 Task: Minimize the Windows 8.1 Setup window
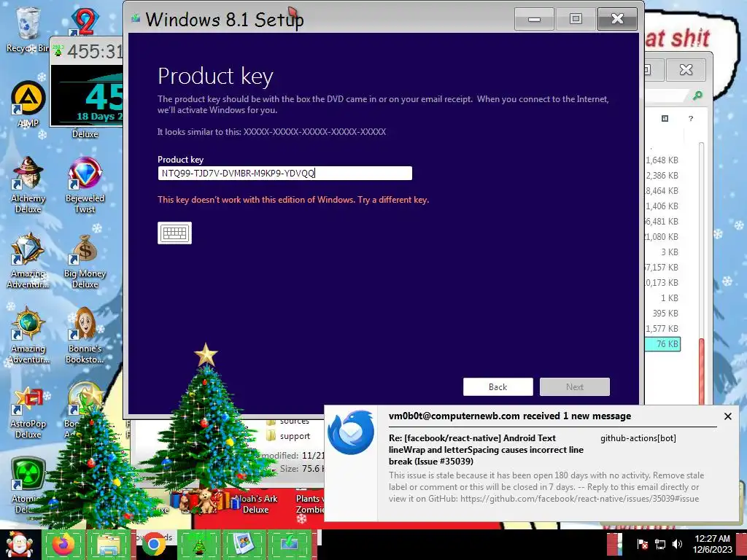pos(534,19)
